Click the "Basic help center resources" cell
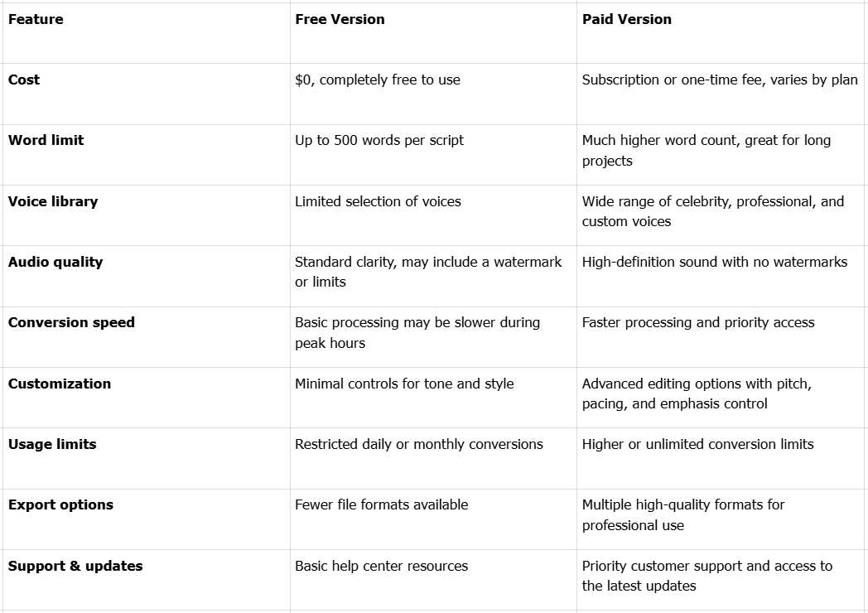 click(x=382, y=566)
